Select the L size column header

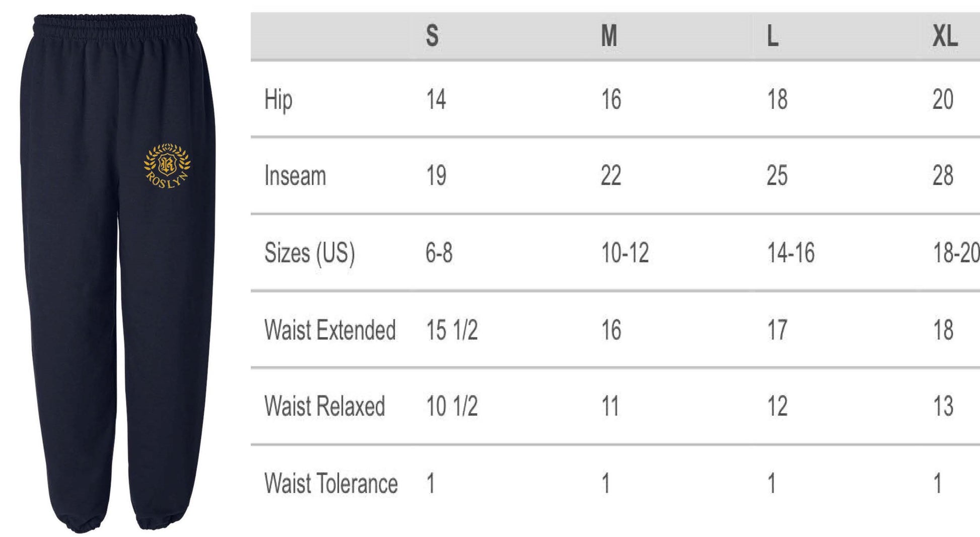coord(773,36)
